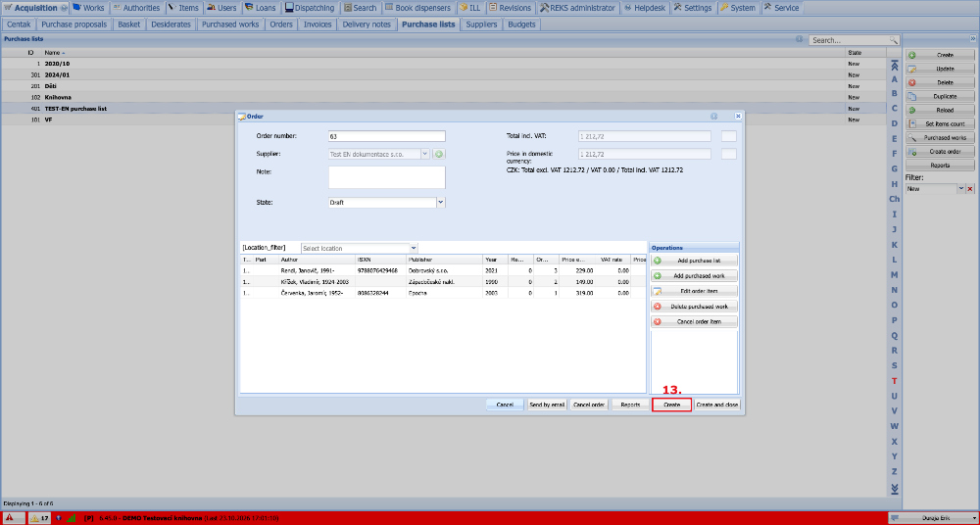This screenshot has height=525, width=980.
Task: Click the Purchase lists Search field
Action: click(849, 40)
